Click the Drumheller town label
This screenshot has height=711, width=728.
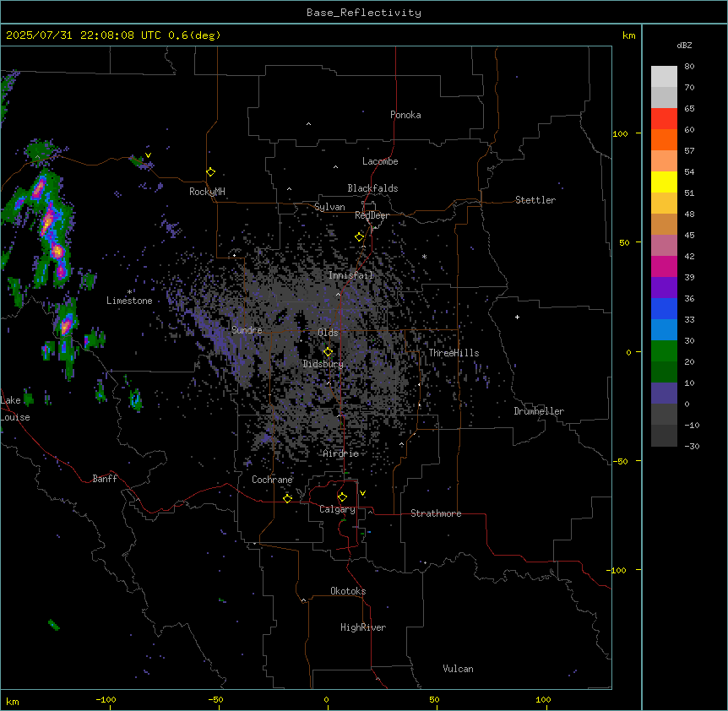(539, 411)
